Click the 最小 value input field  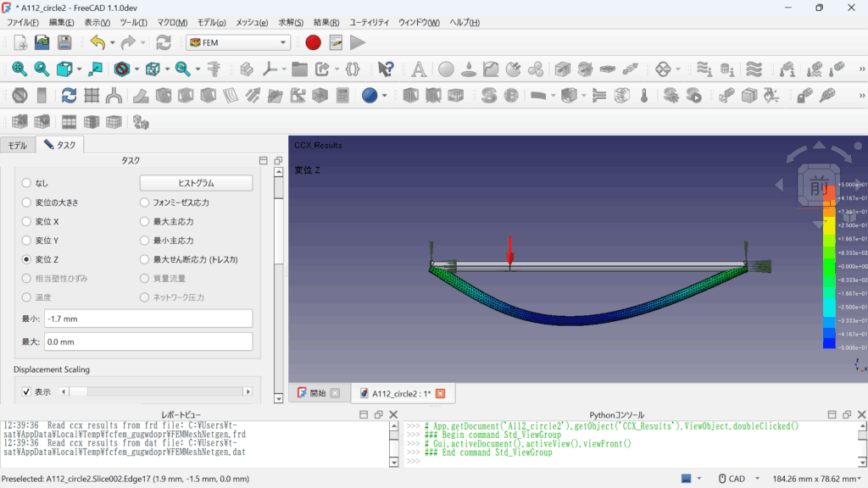click(x=147, y=319)
